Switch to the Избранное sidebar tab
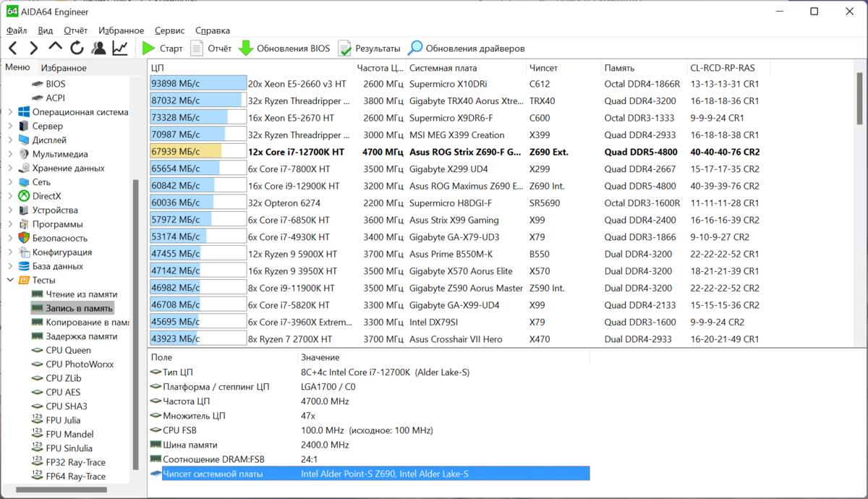The height and width of the screenshot is (499, 868). (x=64, y=68)
